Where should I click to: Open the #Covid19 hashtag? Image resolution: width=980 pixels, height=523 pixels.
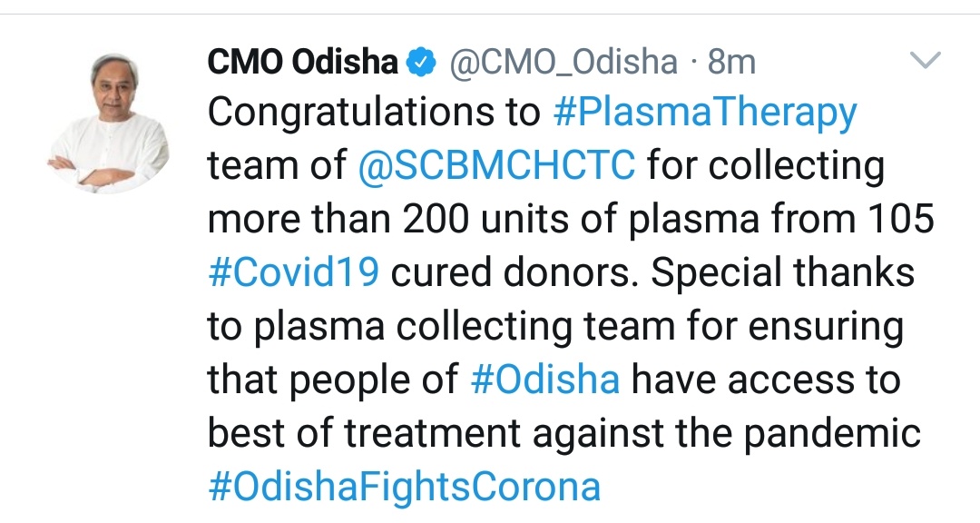(293, 272)
